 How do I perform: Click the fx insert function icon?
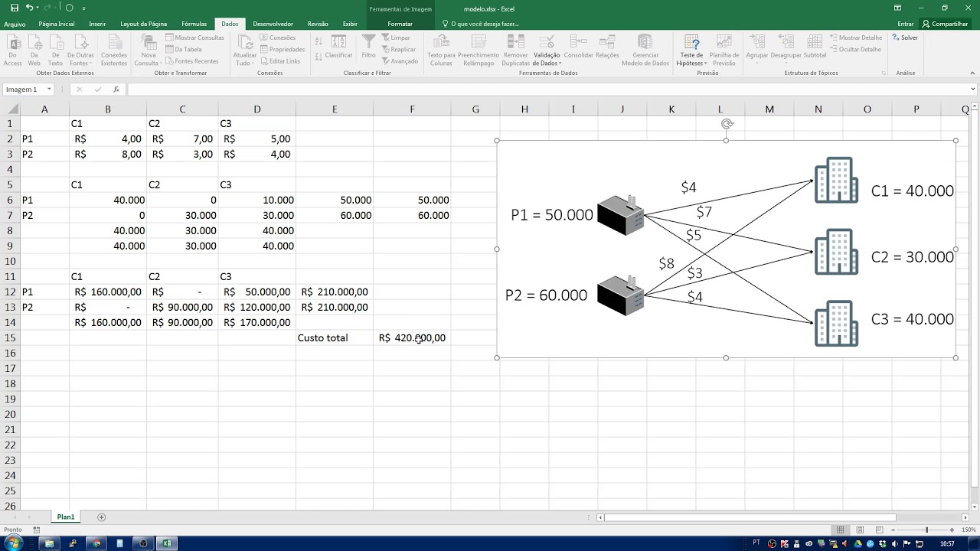(x=116, y=90)
